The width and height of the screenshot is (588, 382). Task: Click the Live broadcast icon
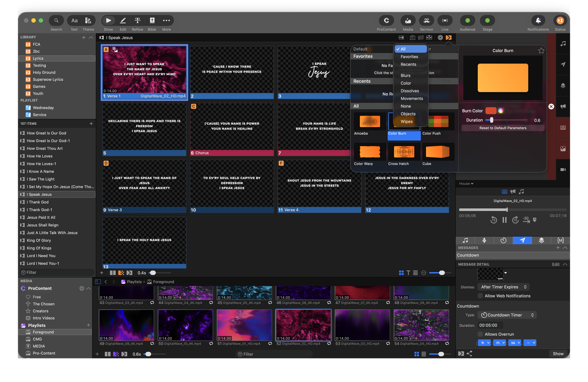tap(445, 21)
